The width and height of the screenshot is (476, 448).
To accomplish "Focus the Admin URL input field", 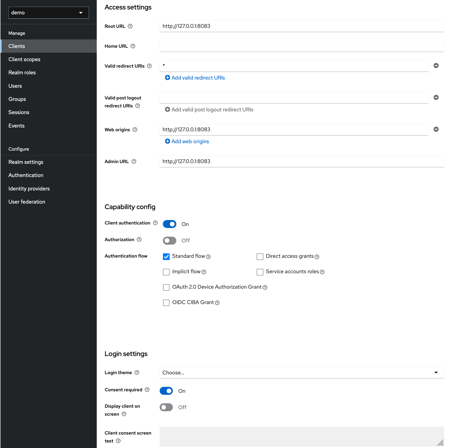I will [302, 161].
